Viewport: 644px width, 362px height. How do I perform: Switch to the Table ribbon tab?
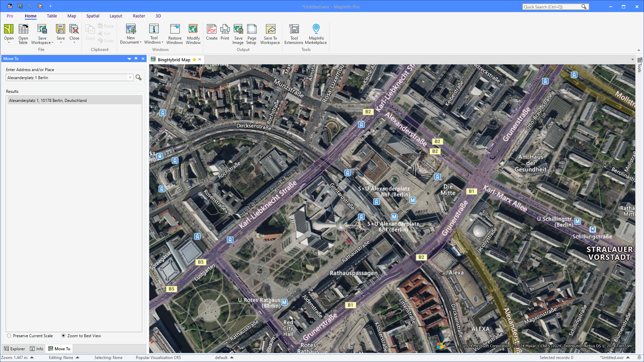[x=52, y=16]
